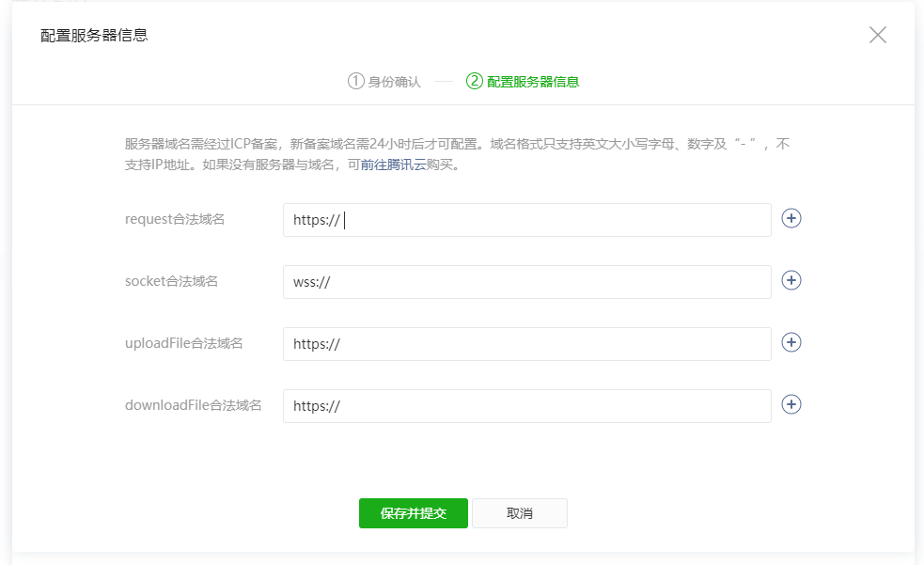Add another downloadFile合法域名 entry with plus icon

click(791, 404)
